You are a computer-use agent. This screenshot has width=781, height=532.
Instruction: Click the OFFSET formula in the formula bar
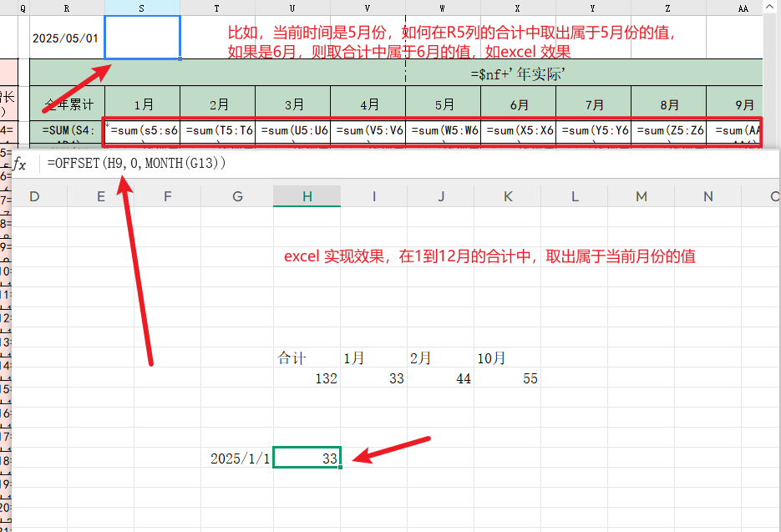click(x=136, y=163)
